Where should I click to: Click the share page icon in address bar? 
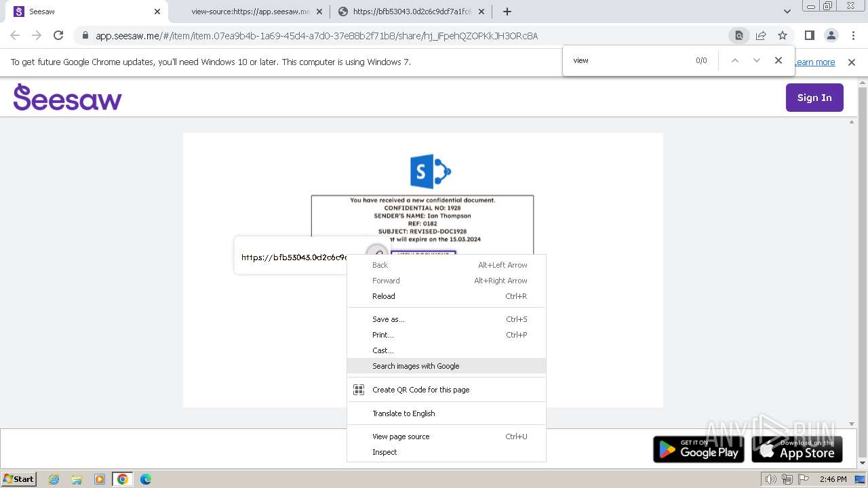pyautogui.click(x=761, y=36)
